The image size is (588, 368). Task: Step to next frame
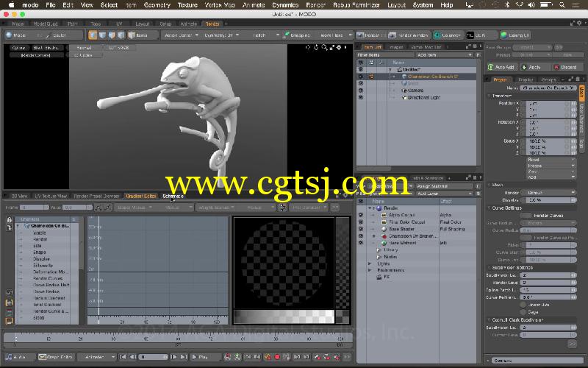pos(174,357)
